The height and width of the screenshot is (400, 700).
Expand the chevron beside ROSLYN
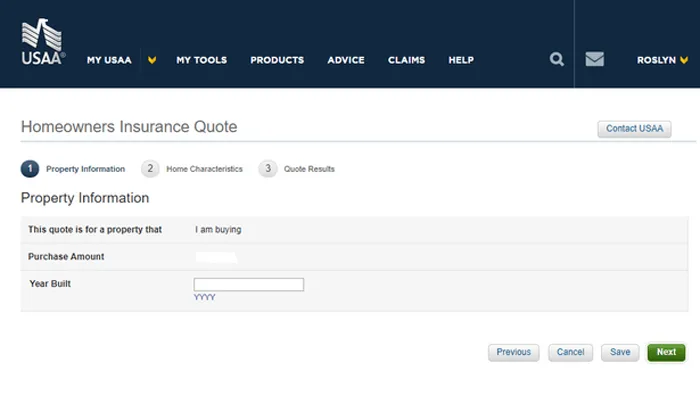(x=683, y=60)
